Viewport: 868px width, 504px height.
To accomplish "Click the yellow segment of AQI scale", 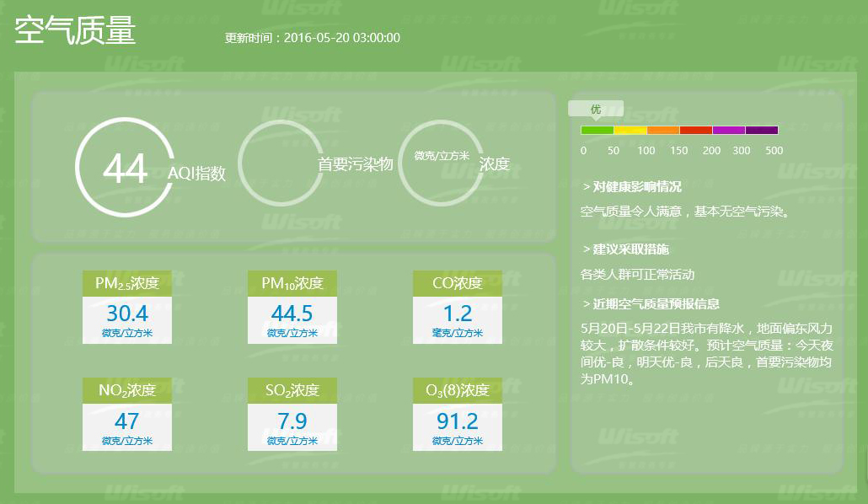I will (x=630, y=130).
